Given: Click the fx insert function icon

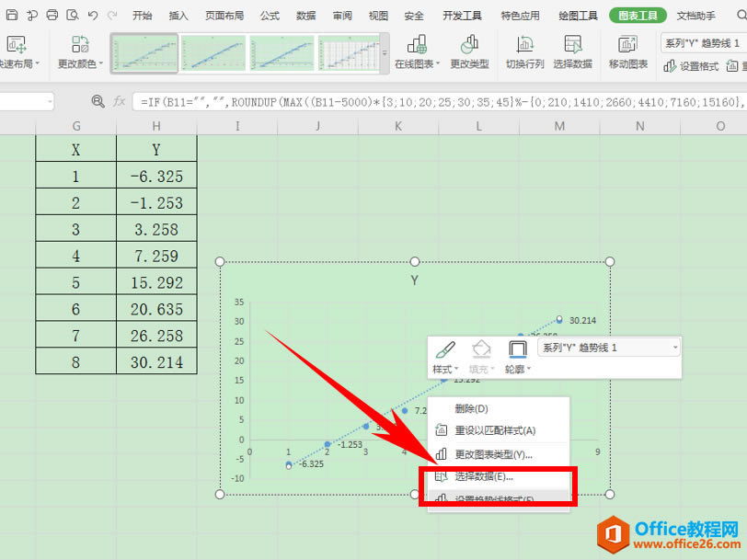Looking at the screenshot, I should click(119, 101).
